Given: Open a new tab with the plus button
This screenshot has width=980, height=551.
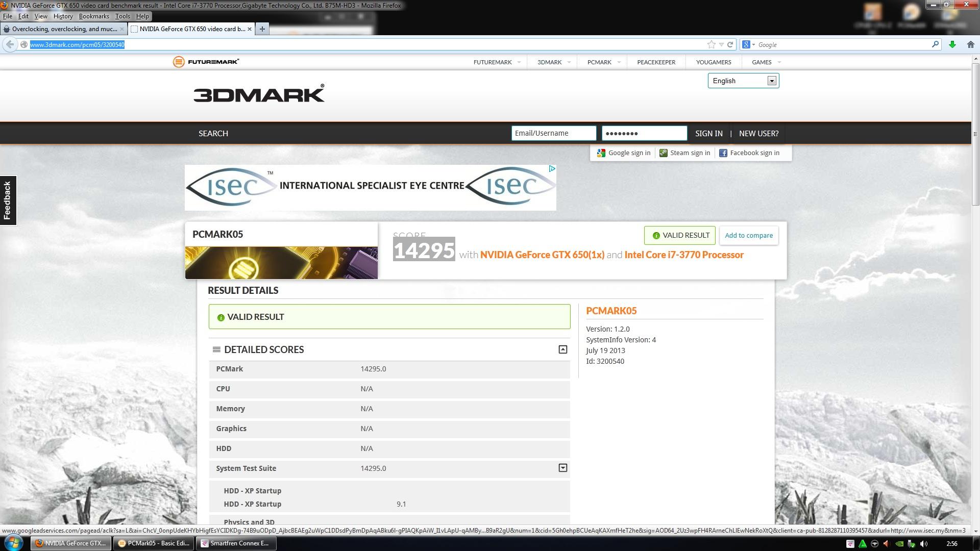Looking at the screenshot, I should (262, 29).
